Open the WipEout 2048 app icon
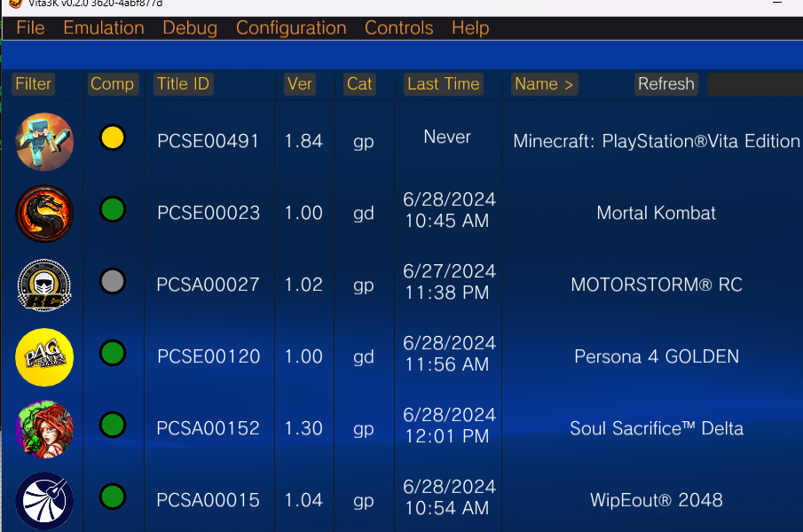This screenshot has width=803, height=532. (x=44, y=501)
